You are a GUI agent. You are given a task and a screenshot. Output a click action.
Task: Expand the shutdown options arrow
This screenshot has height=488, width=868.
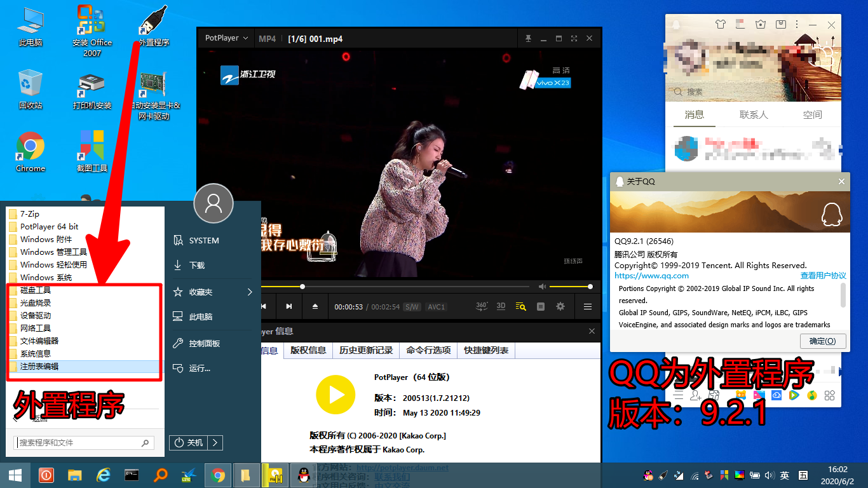tap(215, 443)
